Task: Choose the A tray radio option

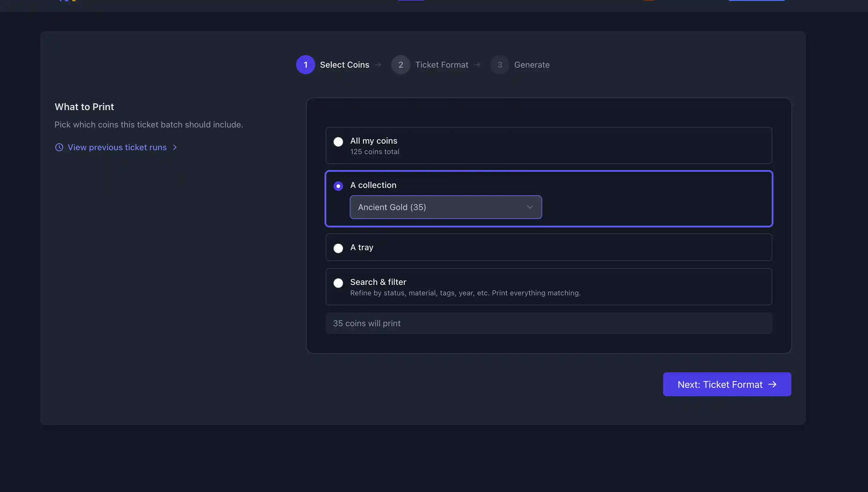Action: pos(338,248)
